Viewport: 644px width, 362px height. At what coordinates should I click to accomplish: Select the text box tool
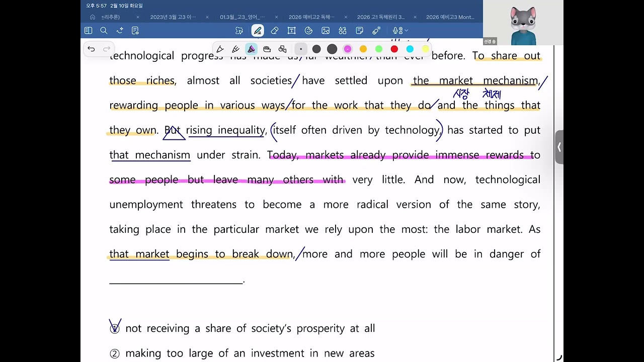pyautogui.click(x=291, y=31)
